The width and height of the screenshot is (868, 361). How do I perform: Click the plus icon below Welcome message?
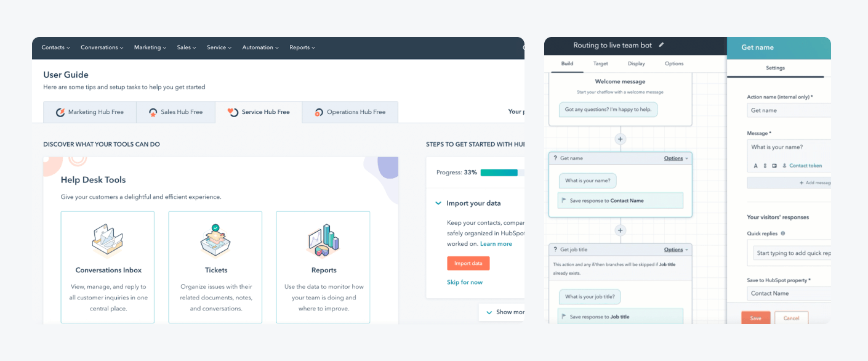pos(620,139)
